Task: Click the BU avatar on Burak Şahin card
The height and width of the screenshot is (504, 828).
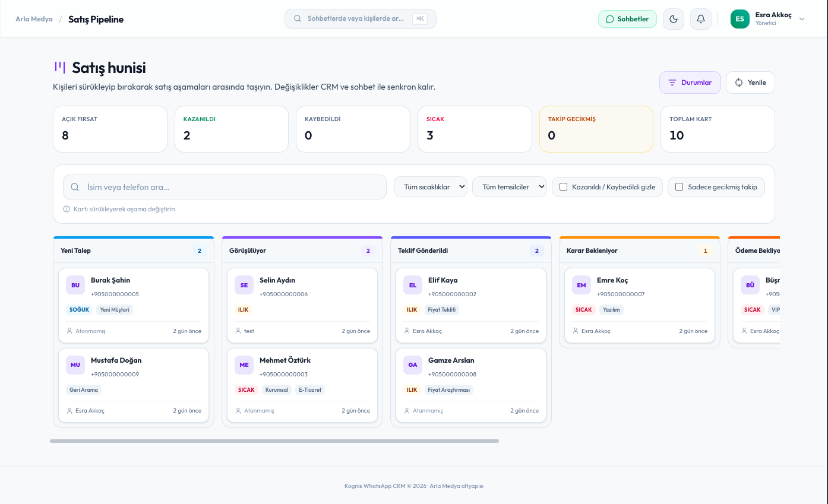Action: pos(75,285)
